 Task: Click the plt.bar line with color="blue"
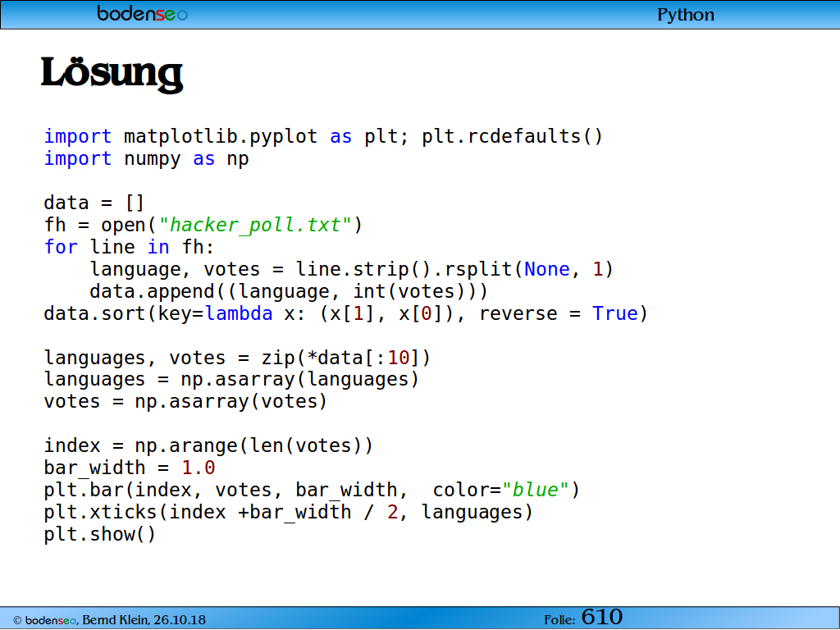click(312, 491)
